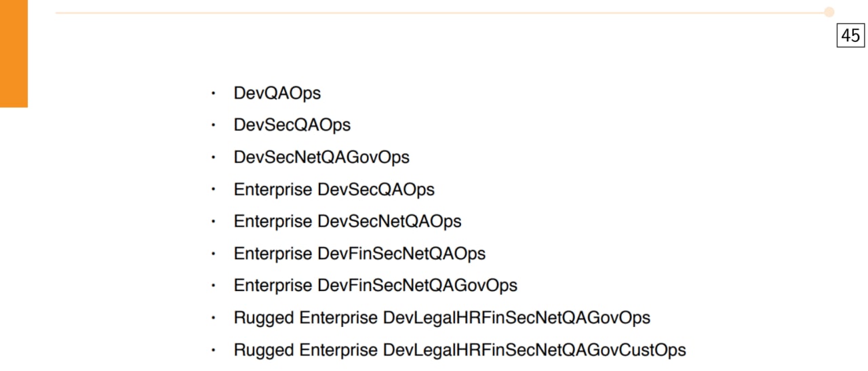Viewport: 868px width, 371px height.
Task: Click Enterprise DevFinSecNetQAGovOps line
Action: (375, 286)
